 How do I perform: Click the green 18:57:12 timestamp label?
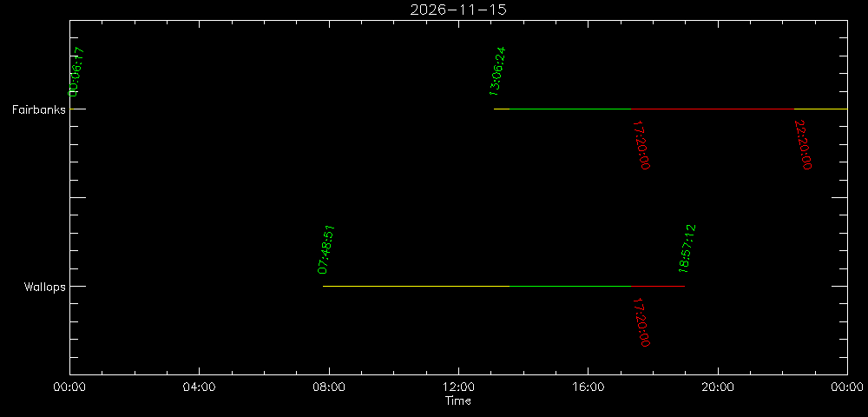point(687,248)
